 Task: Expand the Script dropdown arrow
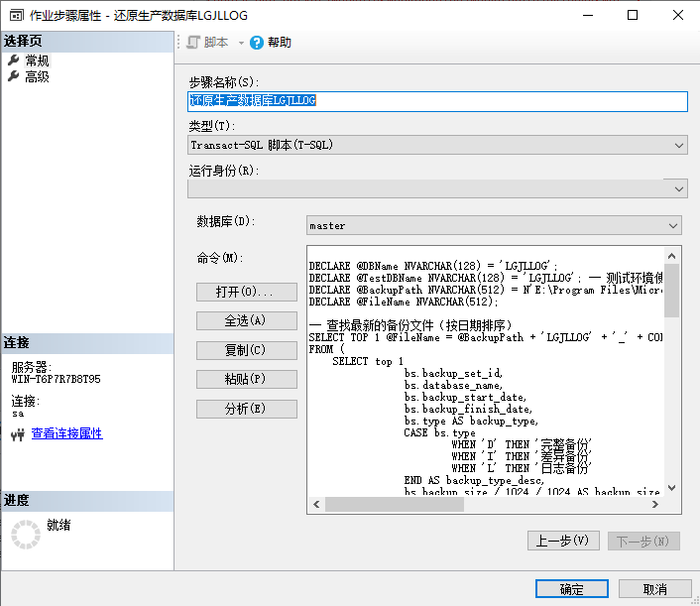(241, 43)
